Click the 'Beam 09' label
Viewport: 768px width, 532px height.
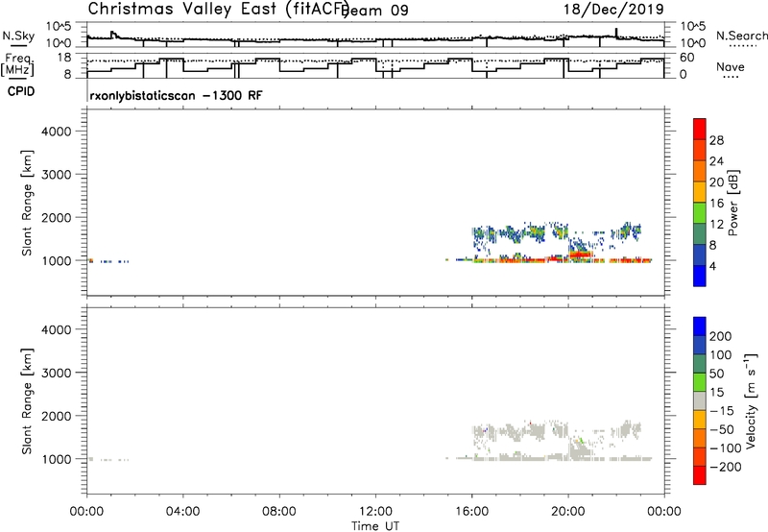[376, 11]
